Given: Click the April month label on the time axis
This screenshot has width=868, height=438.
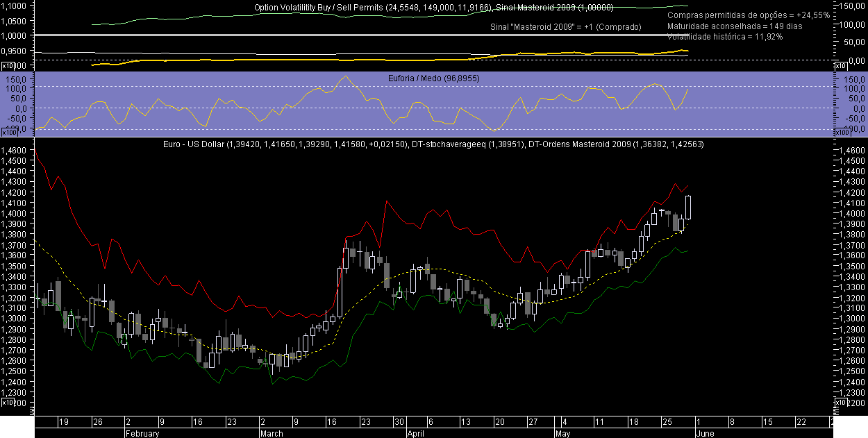Looking at the screenshot, I should (x=415, y=433).
